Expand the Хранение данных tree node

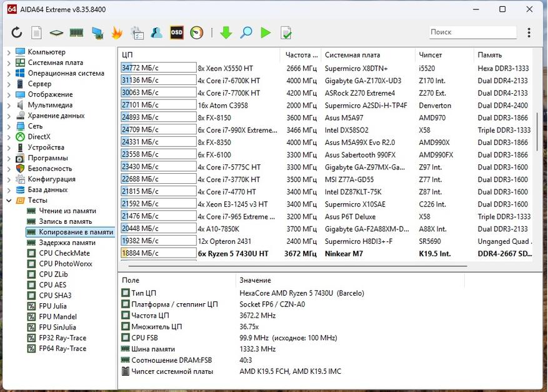pyautogui.click(x=9, y=116)
